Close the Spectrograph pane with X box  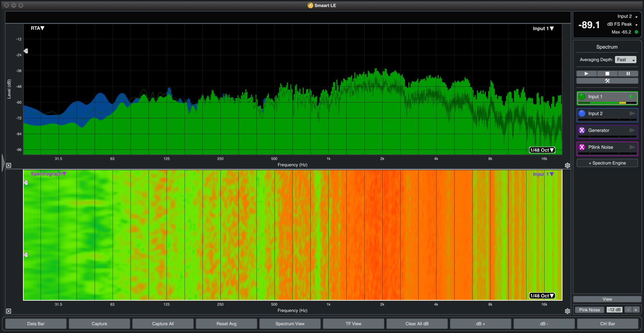click(x=9, y=311)
